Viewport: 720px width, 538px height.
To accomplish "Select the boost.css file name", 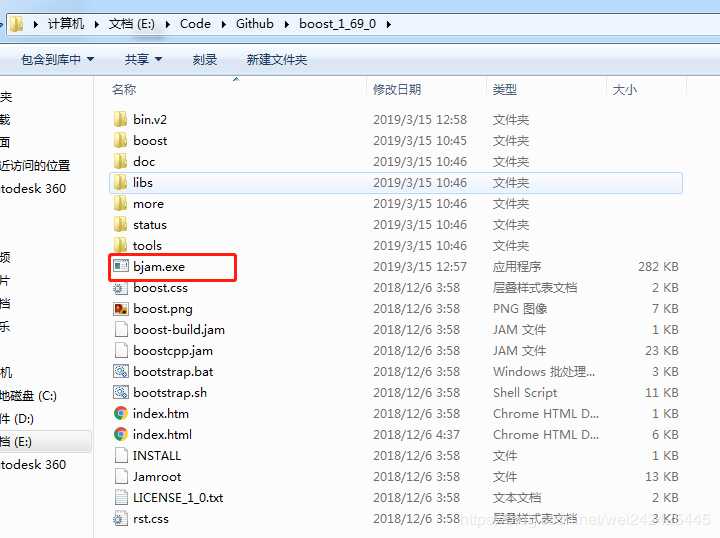I will coord(160,288).
